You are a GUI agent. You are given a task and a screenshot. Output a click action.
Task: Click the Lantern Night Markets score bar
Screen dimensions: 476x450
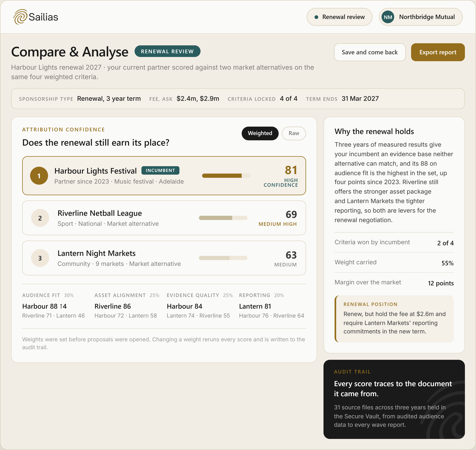pyautogui.click(x=223, y=258)
